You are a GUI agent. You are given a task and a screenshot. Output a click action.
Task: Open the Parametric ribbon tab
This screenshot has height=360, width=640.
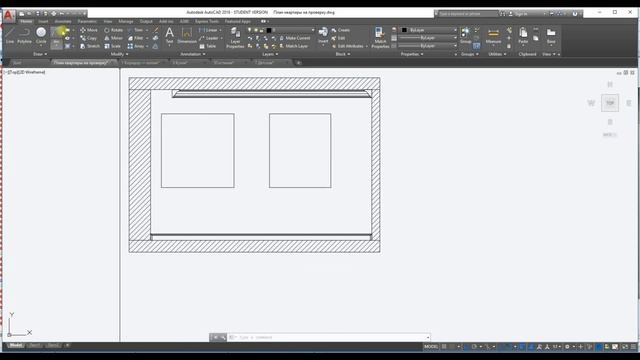pos(87,21)
